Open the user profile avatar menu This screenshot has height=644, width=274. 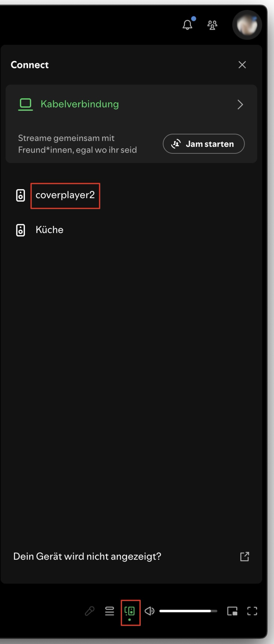pyautogui.click(x=247, y=25)
